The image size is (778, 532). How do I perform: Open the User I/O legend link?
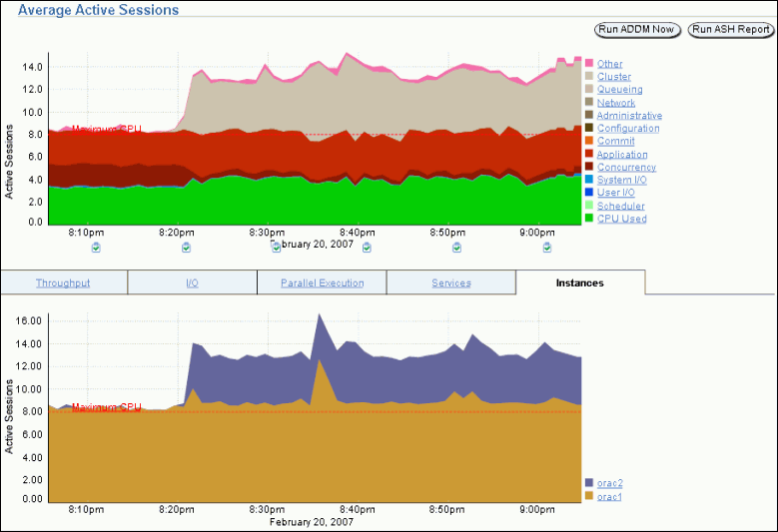tap(615, 193)
